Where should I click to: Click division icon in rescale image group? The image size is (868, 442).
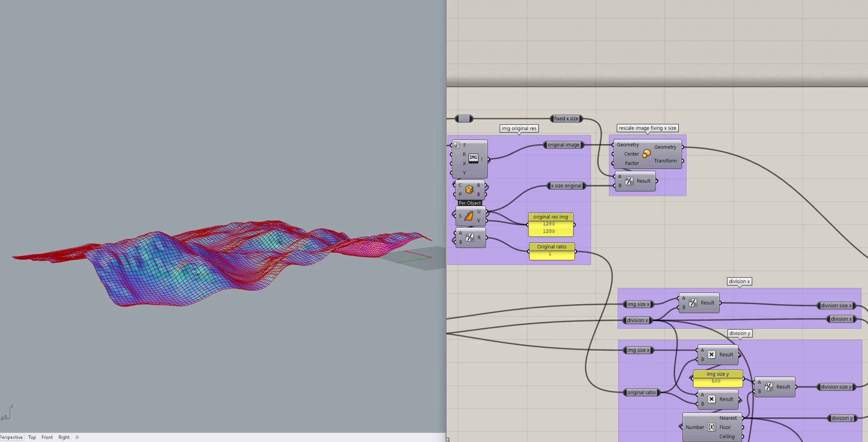(629, 181)
